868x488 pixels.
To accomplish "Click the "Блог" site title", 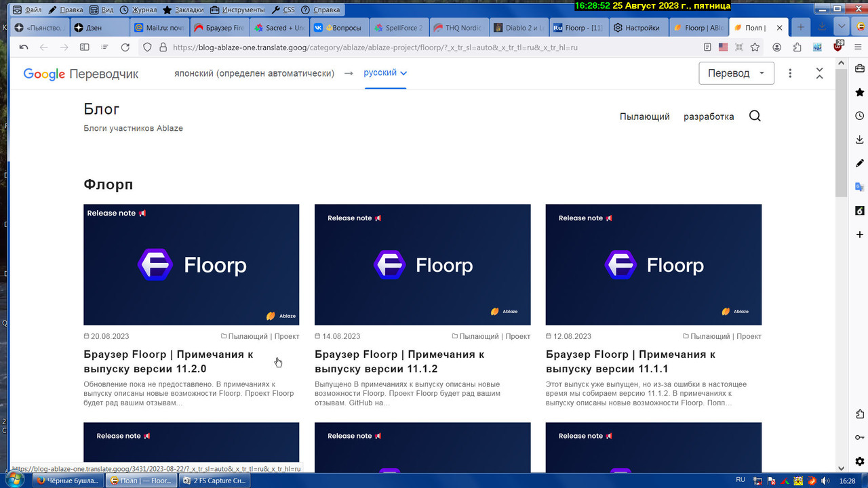I will [x=102, y=109].
